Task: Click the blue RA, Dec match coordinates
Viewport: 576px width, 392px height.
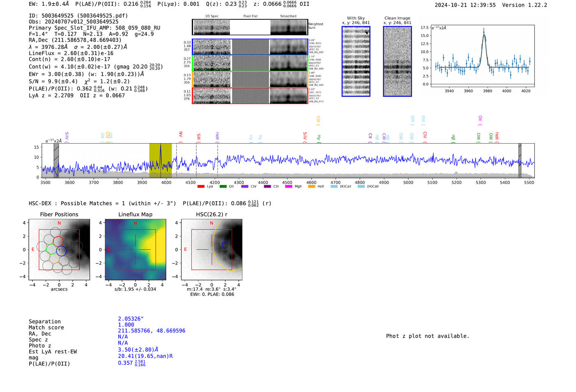Action: pyautogui.click(x=151, y=331)
